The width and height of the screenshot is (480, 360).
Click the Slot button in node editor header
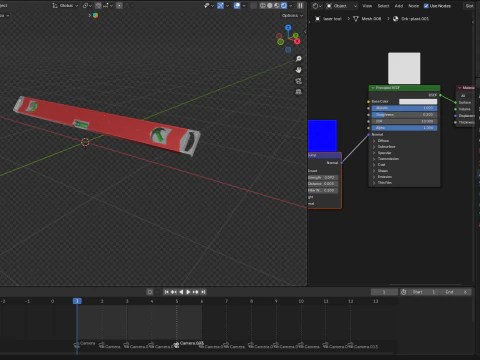[469, 6]
